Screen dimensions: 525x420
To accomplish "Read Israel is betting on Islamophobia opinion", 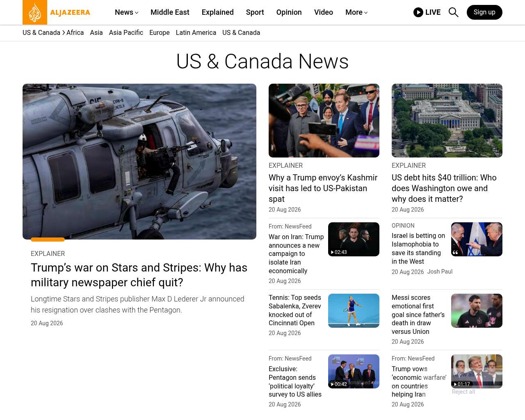I will click(x=418, y=249).
